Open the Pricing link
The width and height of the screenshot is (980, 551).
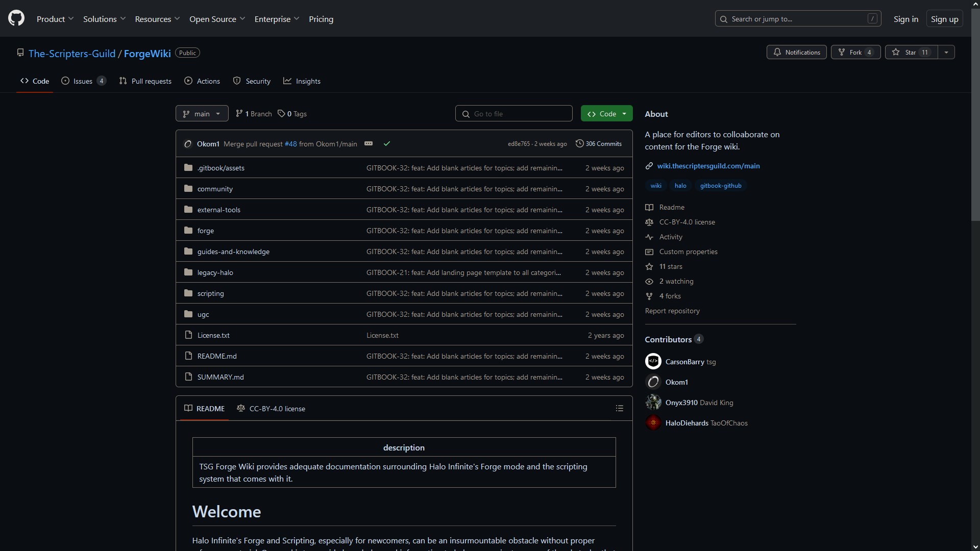(321, 19)
